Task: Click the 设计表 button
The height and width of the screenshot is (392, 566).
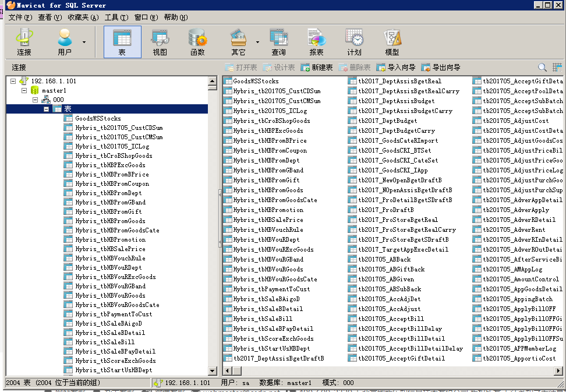Action: click(279, 67)
